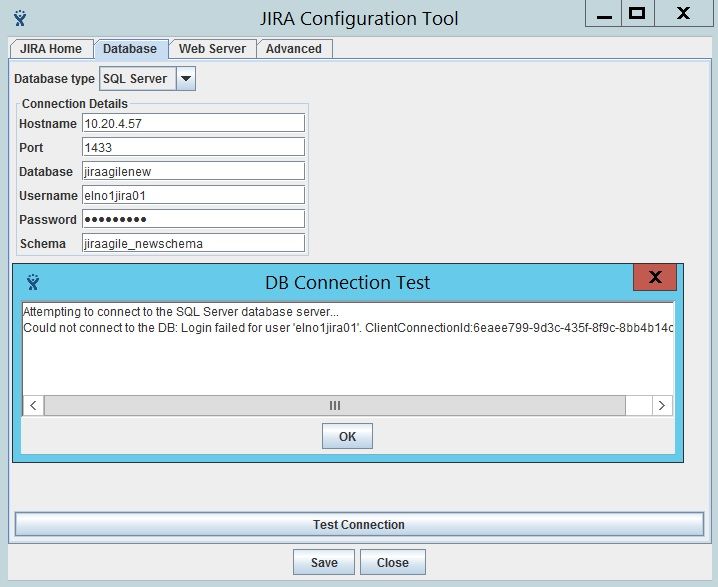This screenshot has height=587, width=718.
Task: Click the Test Connection button
Action: (359, 524)
